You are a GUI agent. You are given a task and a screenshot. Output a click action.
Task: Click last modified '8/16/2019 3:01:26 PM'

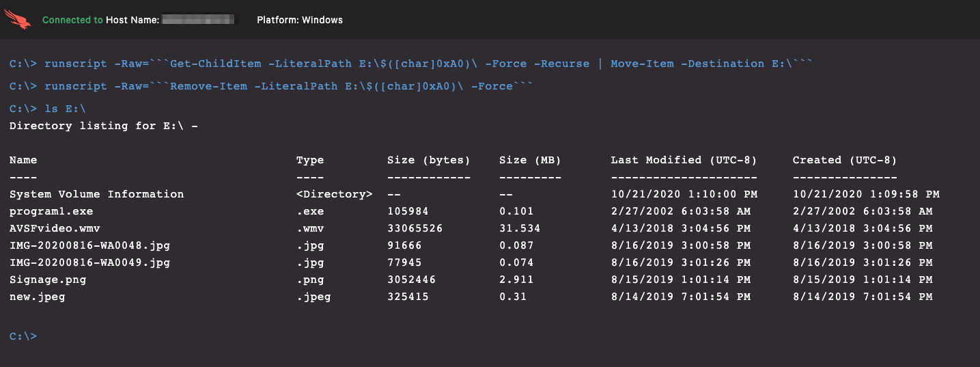click(681, 262)
